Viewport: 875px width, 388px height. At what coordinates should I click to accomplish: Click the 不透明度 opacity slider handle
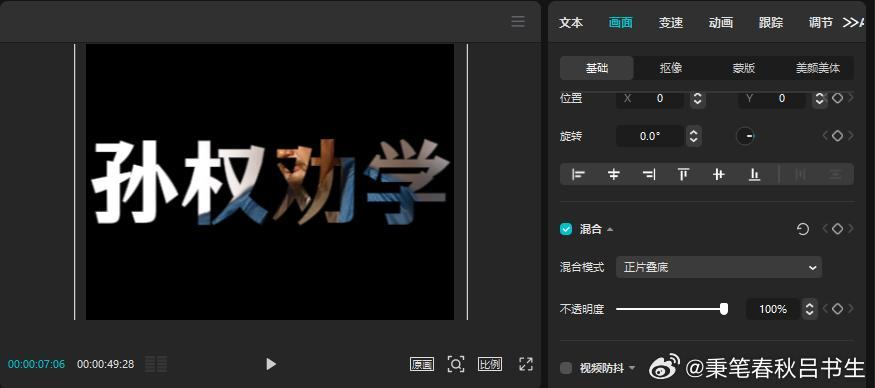pos(724,309)
